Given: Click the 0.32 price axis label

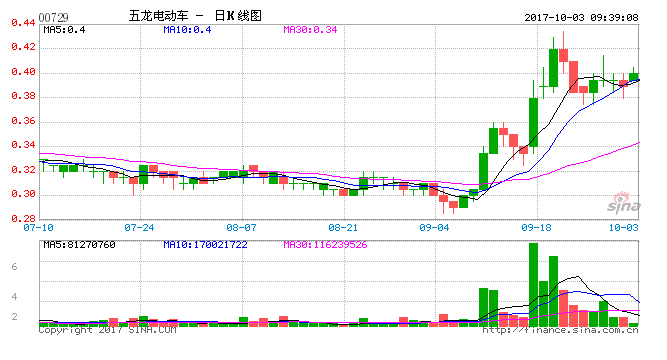Looking at the screenshot, I should click(x=23, y=170).
